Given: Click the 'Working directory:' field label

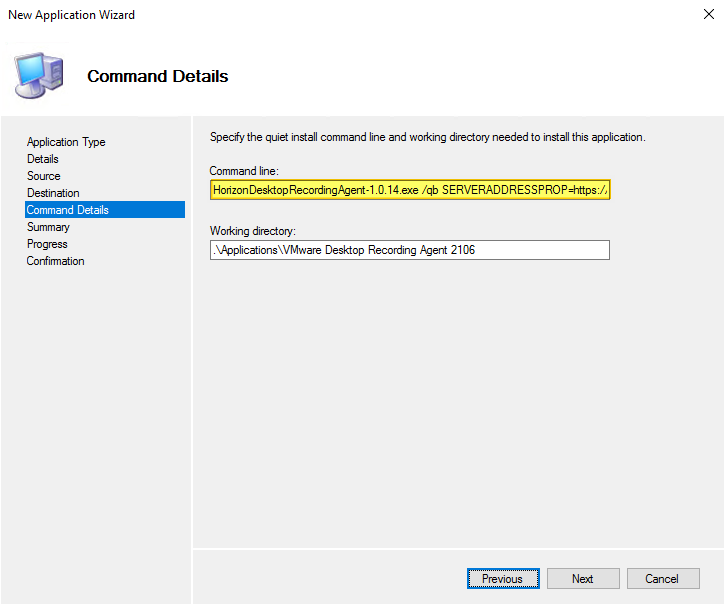Looking at the screenshot, I should click(253, 231).
